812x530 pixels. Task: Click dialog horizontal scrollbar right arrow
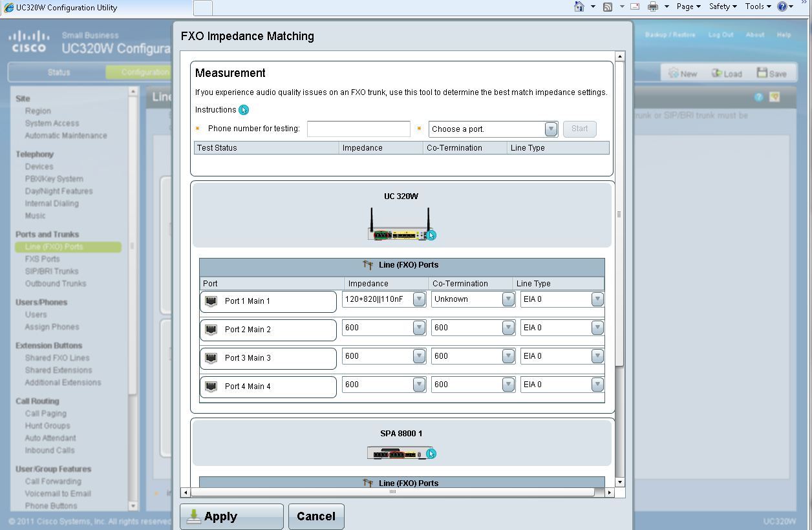(609, 493)
